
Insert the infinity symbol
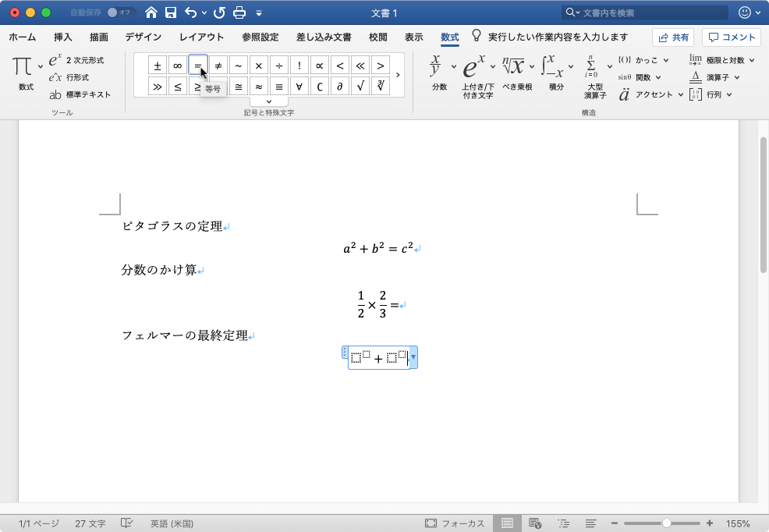tap(178, 66)
